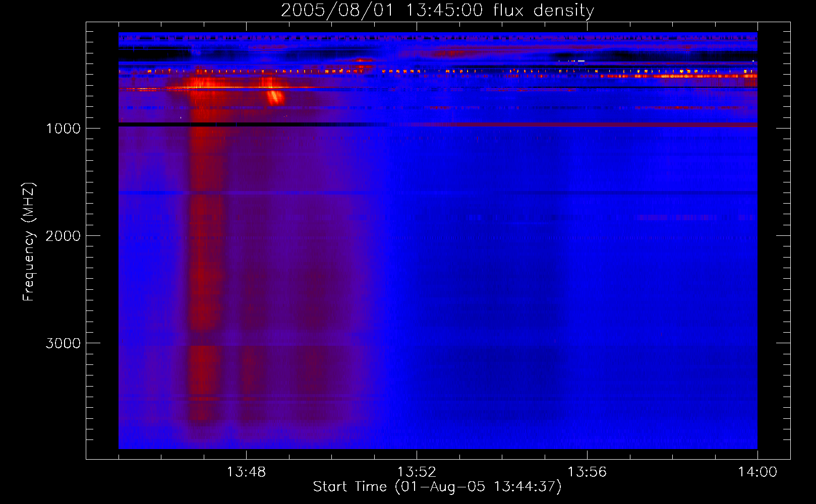
Task: Click the '13:48' time tick label
Action: point(246,472)
